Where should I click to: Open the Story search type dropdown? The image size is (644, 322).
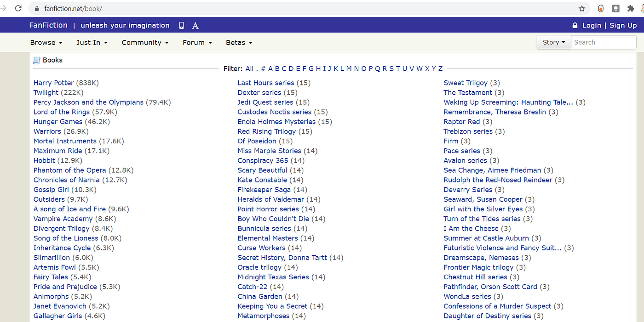[x=554, y=42]
